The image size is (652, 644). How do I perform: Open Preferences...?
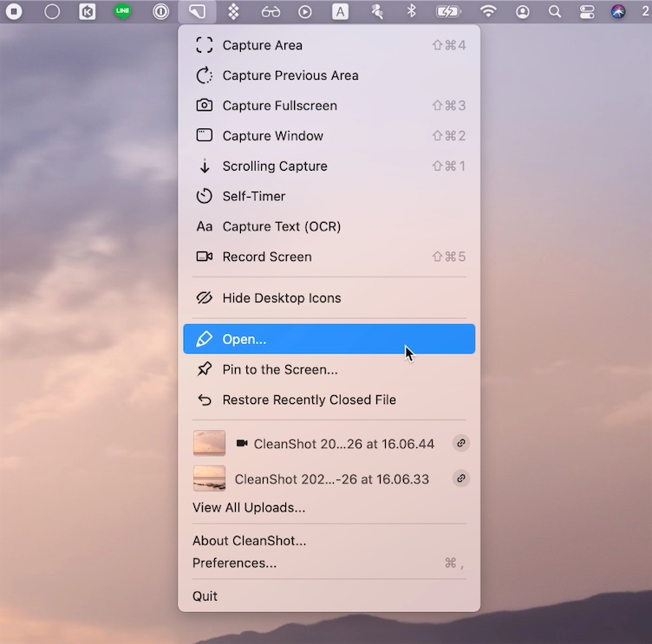pos(329,563)
